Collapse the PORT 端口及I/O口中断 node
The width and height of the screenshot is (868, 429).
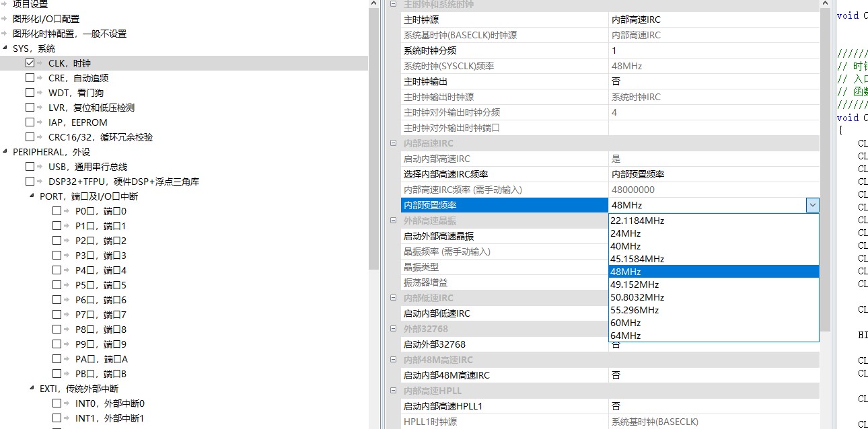[x=32, y=196]
